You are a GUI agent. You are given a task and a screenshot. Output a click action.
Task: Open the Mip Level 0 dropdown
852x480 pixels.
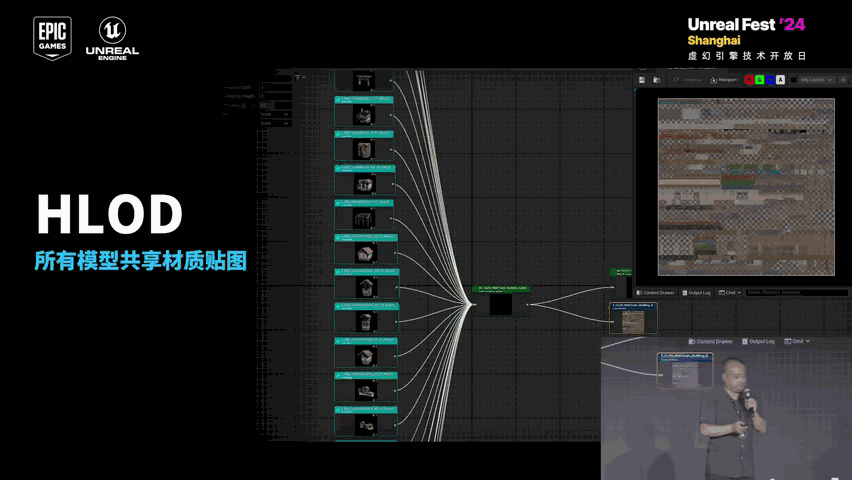click(x=816, y=80)
